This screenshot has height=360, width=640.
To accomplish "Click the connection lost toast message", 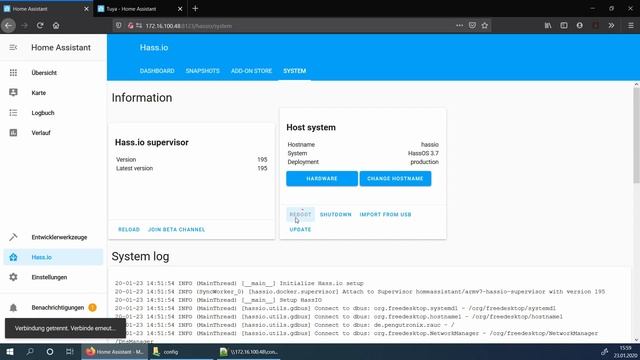I will pos(65,328).
